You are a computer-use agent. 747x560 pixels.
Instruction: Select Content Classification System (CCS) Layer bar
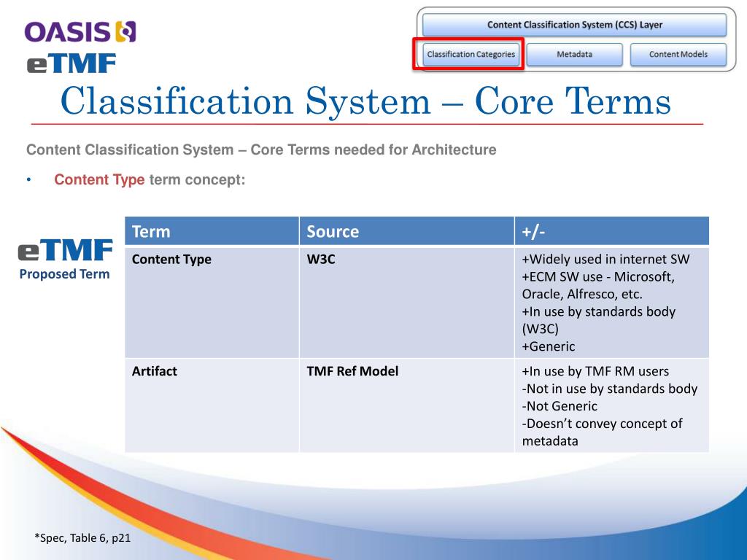pos(575,25)
